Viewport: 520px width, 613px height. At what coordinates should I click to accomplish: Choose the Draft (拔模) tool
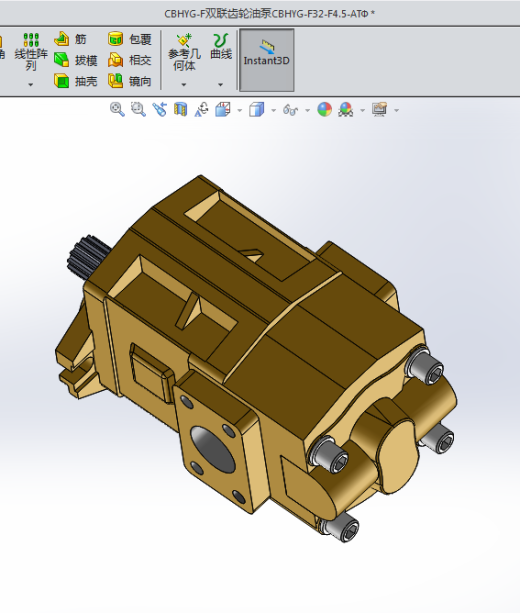pos(75,60)
